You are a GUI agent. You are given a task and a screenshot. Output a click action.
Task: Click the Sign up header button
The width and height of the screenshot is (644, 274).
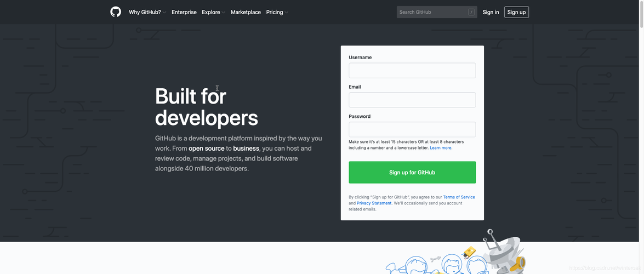pos(516,12)
